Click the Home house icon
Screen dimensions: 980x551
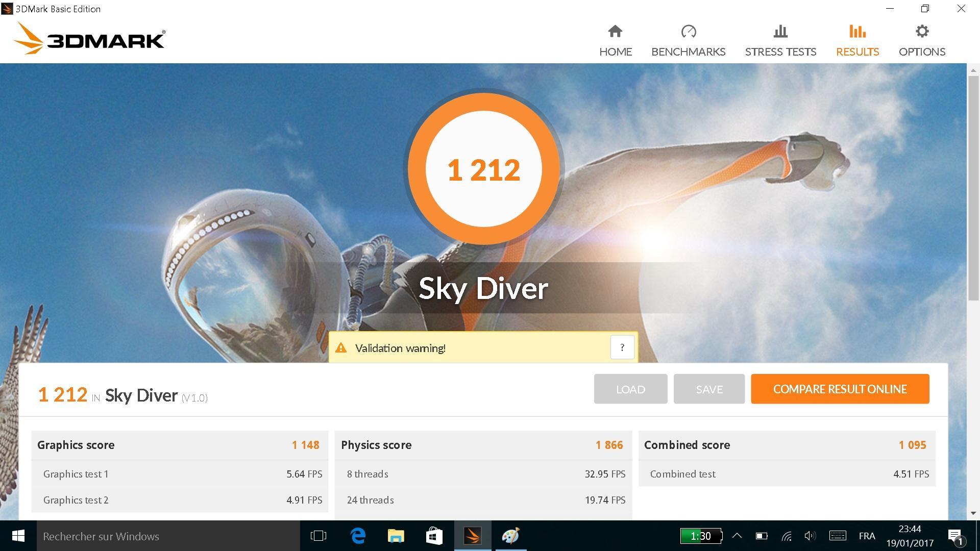[x=615, y=32]
